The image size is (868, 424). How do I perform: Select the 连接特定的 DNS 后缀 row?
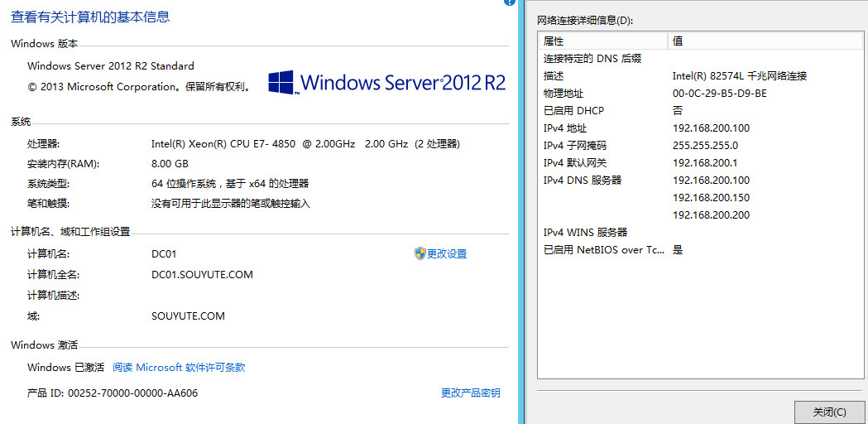tap(701, 59)
